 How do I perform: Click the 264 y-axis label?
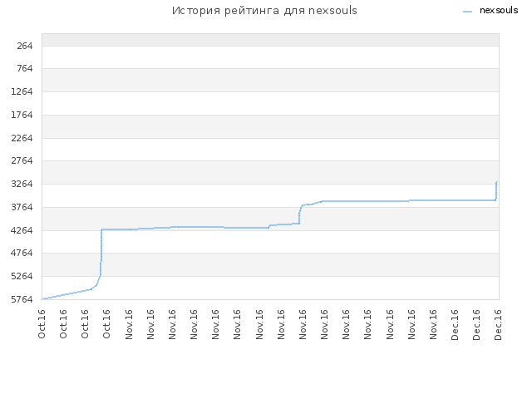click(25, 46)
